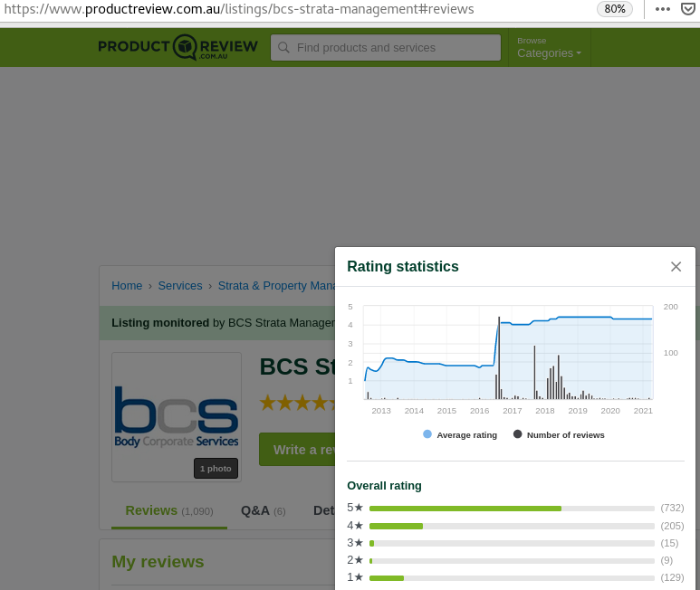Image resolution: width=700 pixels, height=590 pixels.
Task: Open the BCS logo photo thumbnail
Action: click(177, 417)
